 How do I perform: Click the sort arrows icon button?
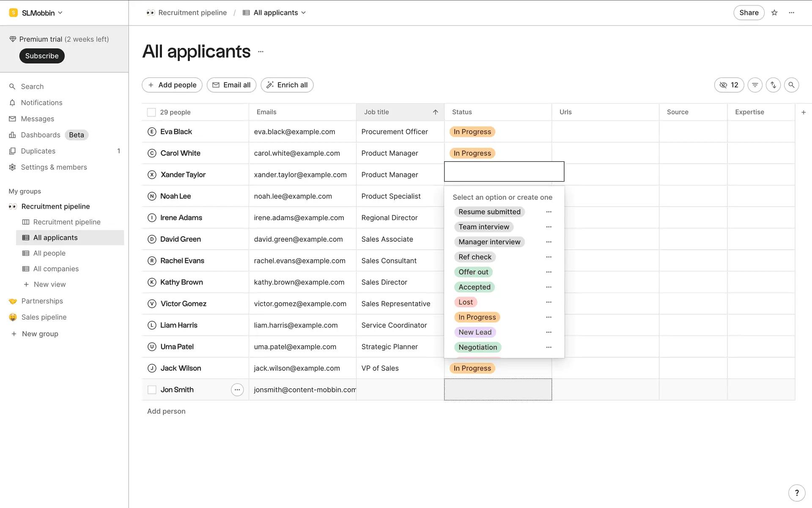[773, 85]
